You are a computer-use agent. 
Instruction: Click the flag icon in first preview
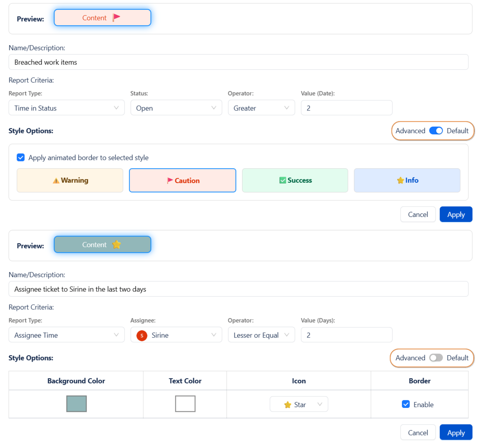pyautogui.click(x=116, y=17)
